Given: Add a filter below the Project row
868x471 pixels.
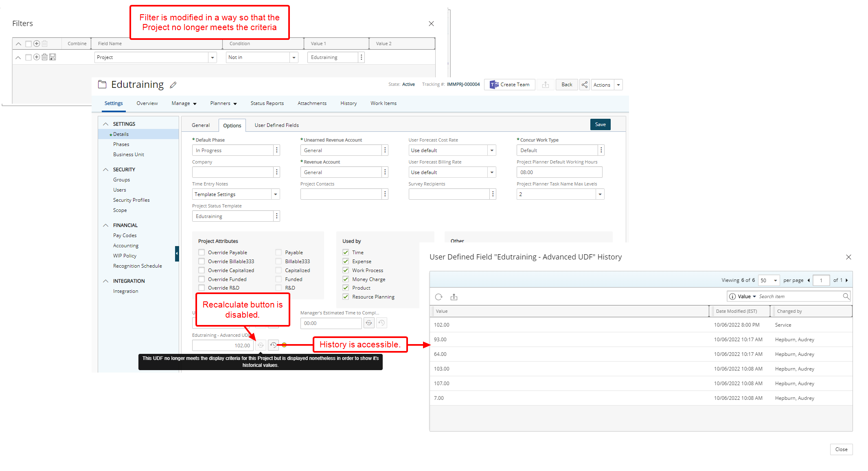Looking at the screenshot, I should point(37,57).
